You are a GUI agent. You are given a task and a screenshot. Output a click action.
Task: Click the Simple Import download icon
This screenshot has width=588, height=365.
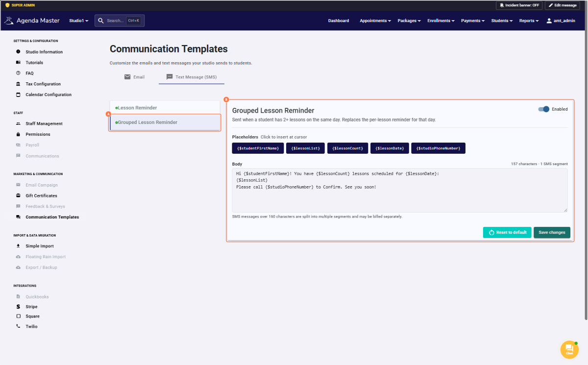pos(18,246)
